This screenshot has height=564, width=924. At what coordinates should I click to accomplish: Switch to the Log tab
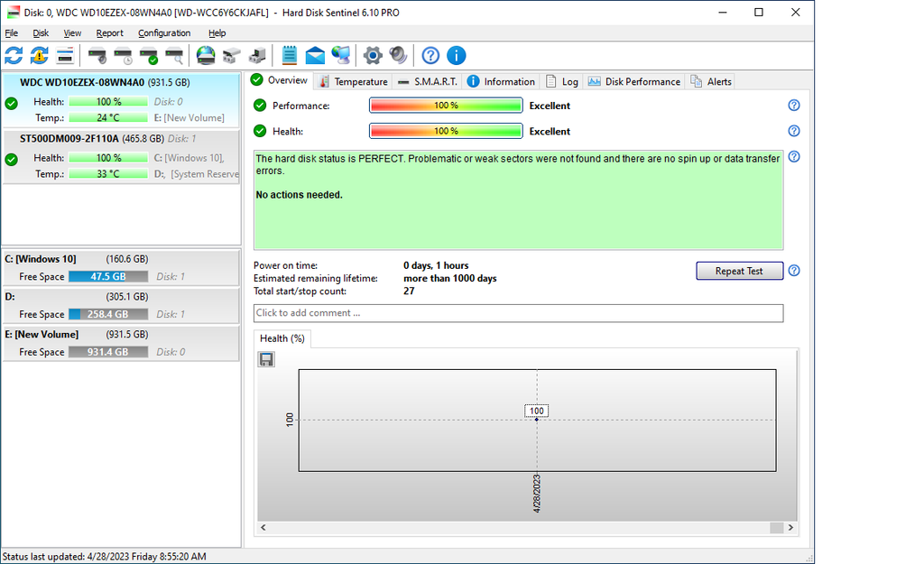pos(562,81)
